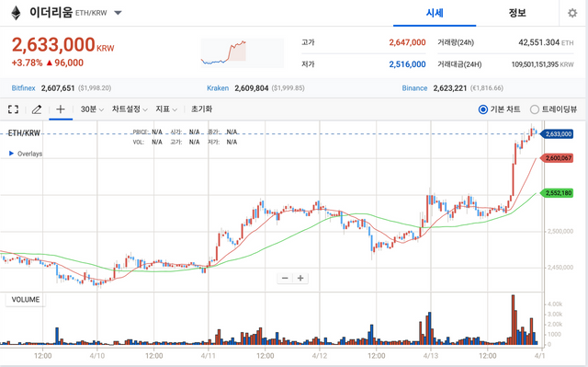The height and width of the screenshot is (367, 588).
Task: Zoom in chart with plus button
Action: (x=300, y=278)
